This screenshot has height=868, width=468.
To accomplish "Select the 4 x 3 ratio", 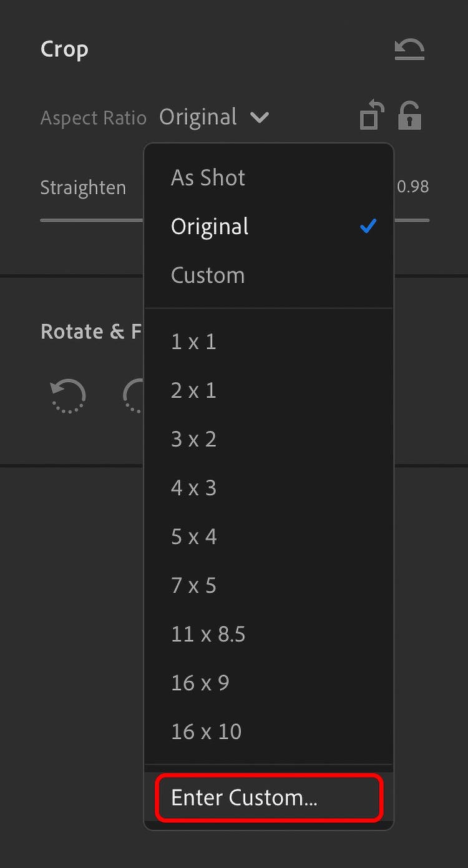I will (x=193, y=488).
